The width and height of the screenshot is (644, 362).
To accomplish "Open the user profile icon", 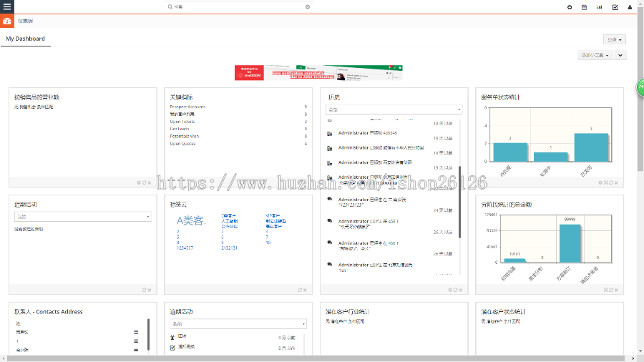I will coord(630,7).
